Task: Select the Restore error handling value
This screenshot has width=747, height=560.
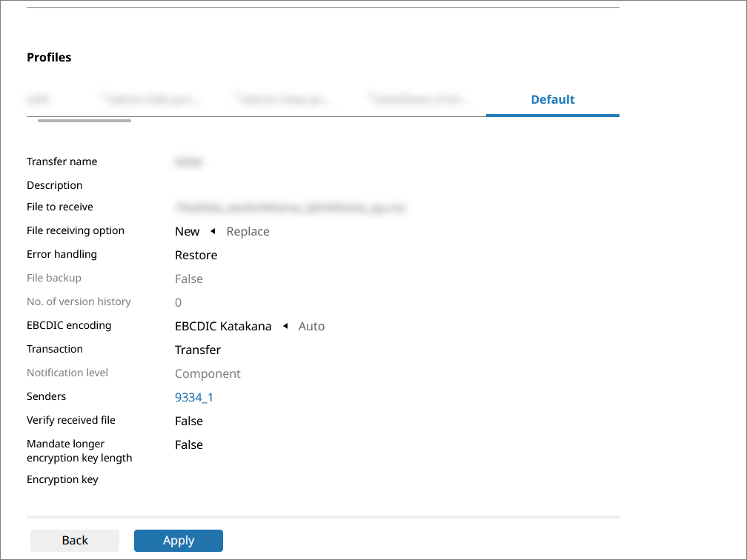Action: [196, 256]
